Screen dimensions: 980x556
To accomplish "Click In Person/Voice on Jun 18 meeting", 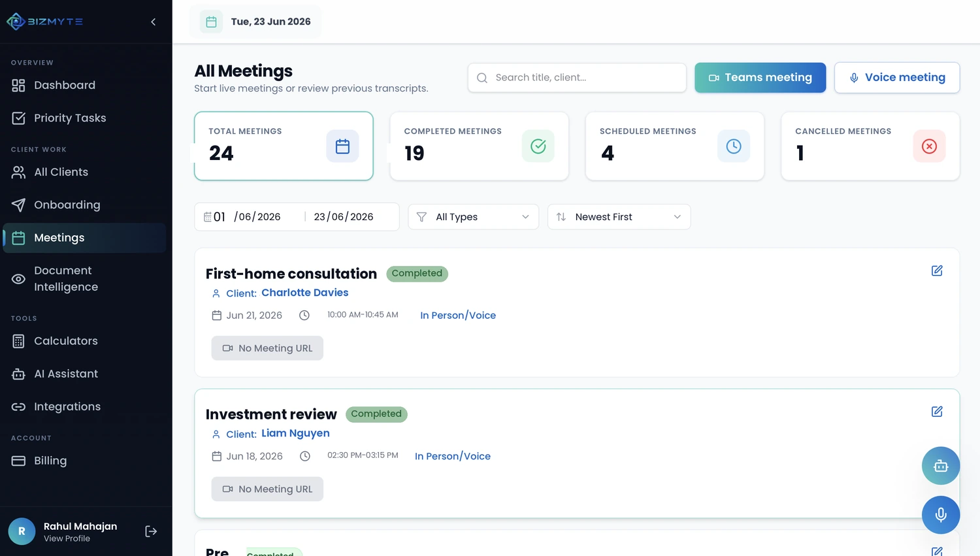I will coord(453,456).
